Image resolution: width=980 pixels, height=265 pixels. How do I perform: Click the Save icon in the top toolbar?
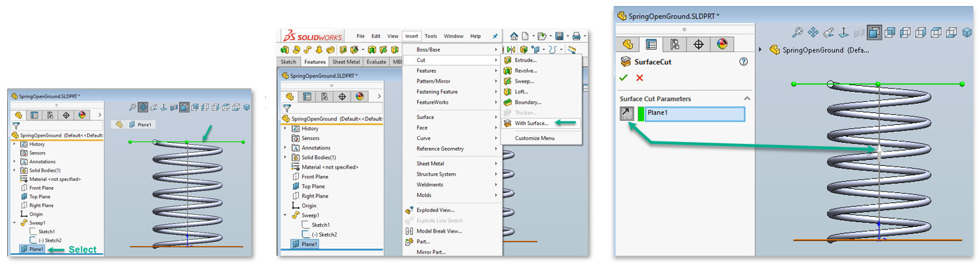[x=559, y=36]
